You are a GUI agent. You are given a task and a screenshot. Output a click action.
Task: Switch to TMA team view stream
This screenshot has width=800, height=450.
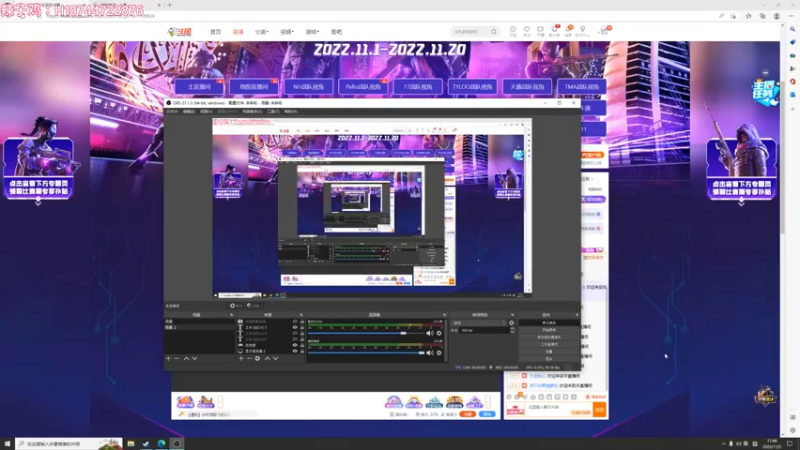(582, 87)
